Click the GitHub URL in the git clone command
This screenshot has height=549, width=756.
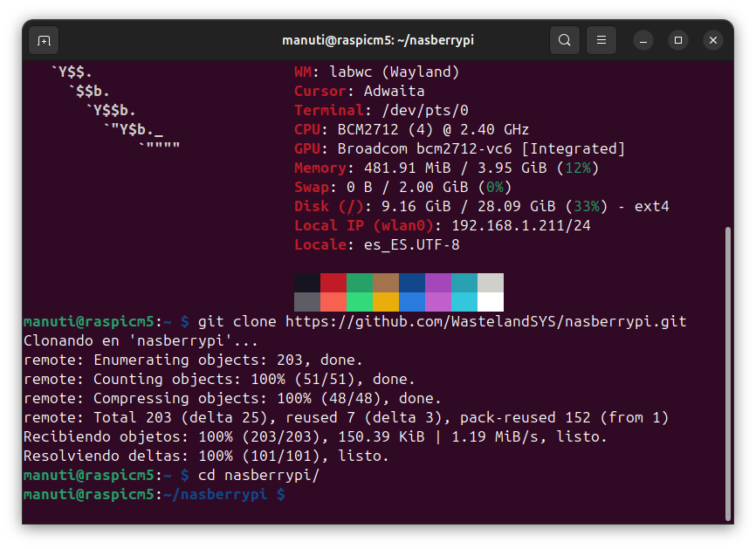point(486,321)
